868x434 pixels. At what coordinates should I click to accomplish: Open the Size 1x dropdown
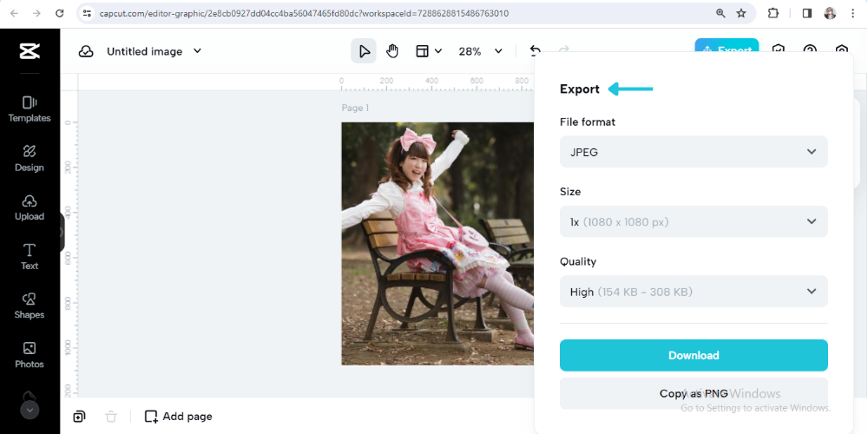click(694, 221)
